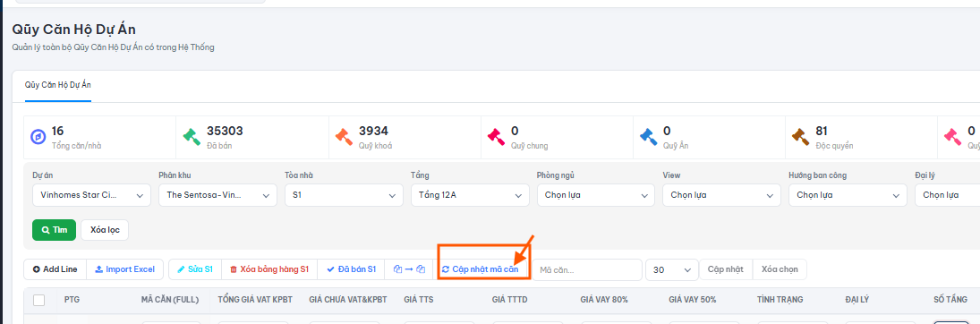Open the page size dropdown showing 30

pos(672,270)
